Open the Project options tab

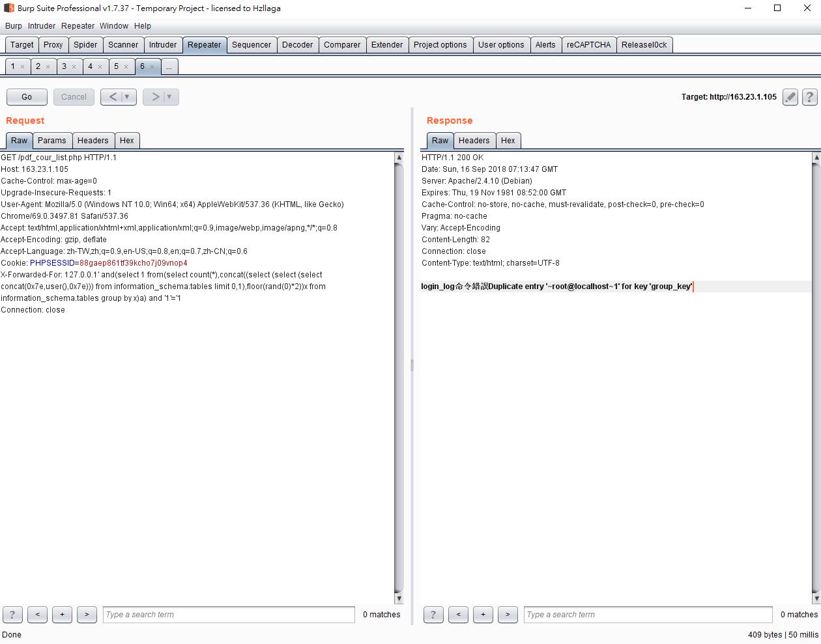440,45
